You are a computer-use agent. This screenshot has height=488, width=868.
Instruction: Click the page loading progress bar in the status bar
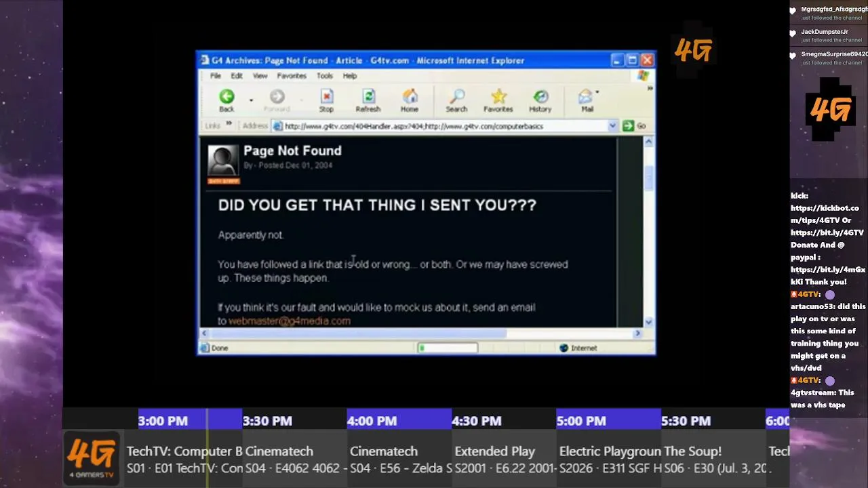(448, 348)
